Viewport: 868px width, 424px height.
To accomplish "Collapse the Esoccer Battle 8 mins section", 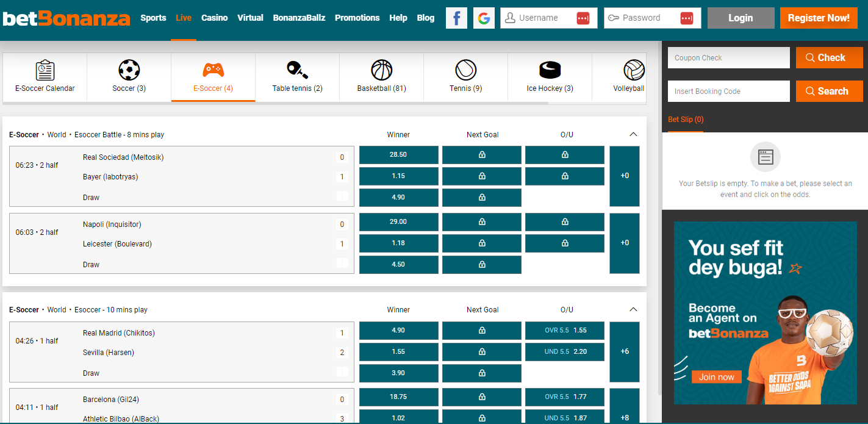I will (x=633, y=134).
